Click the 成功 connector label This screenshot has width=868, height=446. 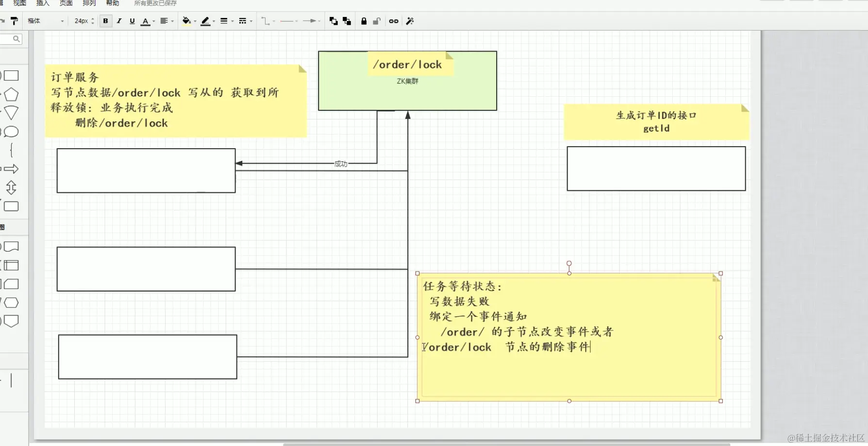[x=341, y=164]
